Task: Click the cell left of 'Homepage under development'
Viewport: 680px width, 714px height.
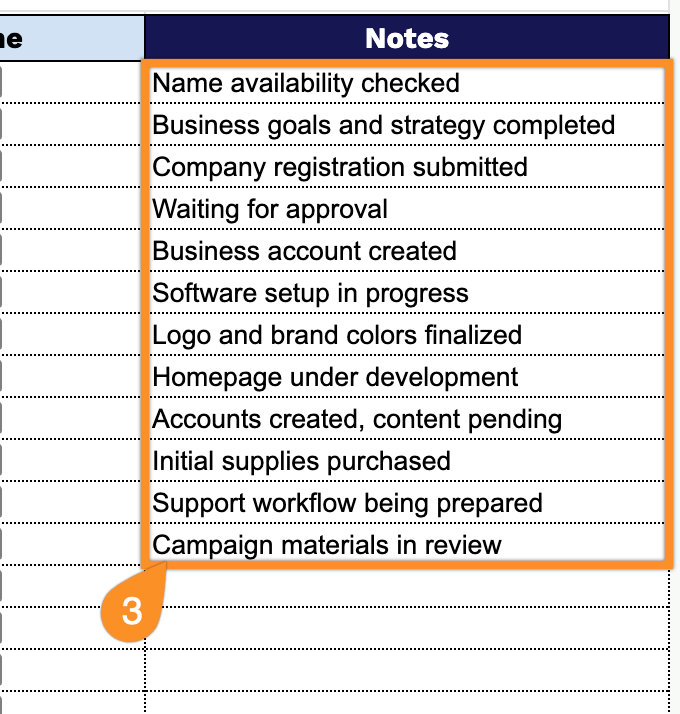Action: (x=72, y=377)
